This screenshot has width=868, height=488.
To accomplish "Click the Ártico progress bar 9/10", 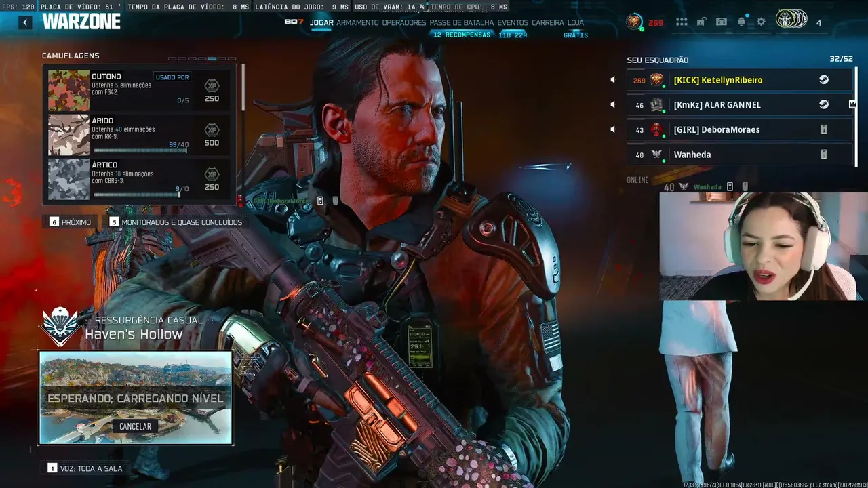I will coord(136,195).
